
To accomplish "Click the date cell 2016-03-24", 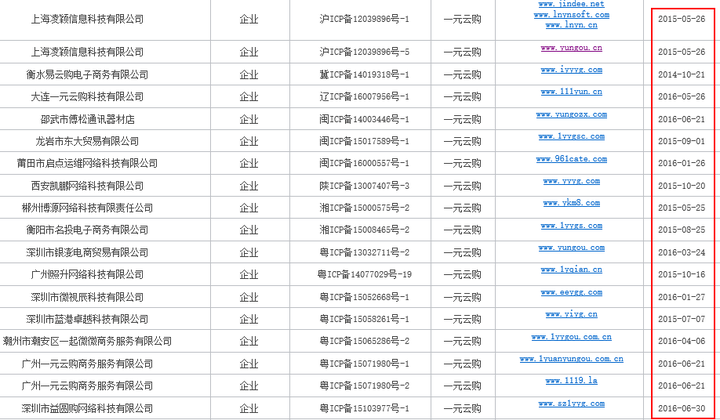I will [x=681, y=252].
